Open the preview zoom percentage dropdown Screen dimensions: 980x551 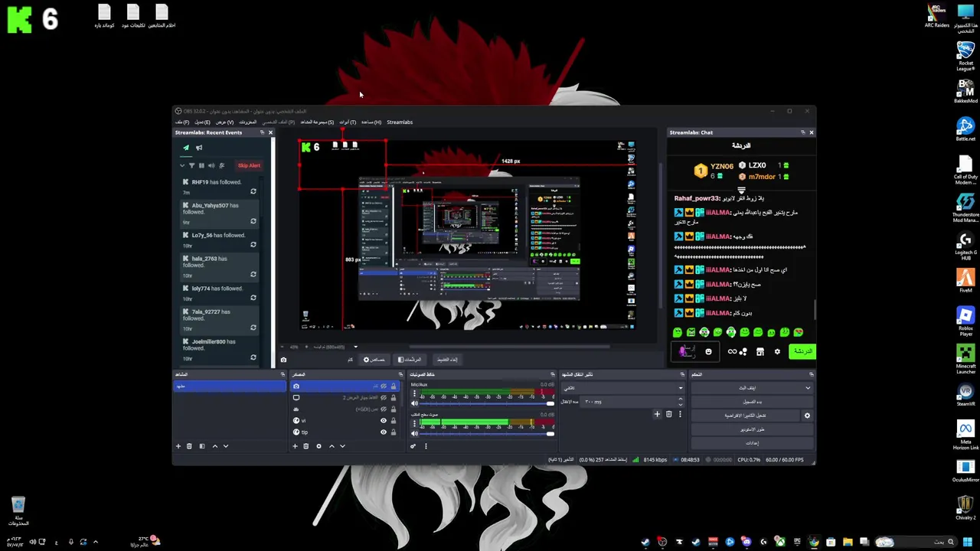tap(355, 347)
